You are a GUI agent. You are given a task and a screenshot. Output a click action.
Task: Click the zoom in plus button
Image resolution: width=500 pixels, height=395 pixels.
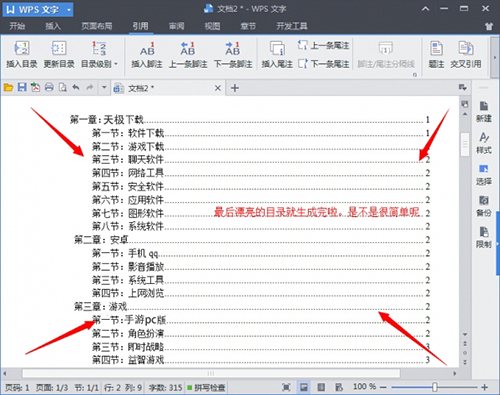tap(485, 387)
